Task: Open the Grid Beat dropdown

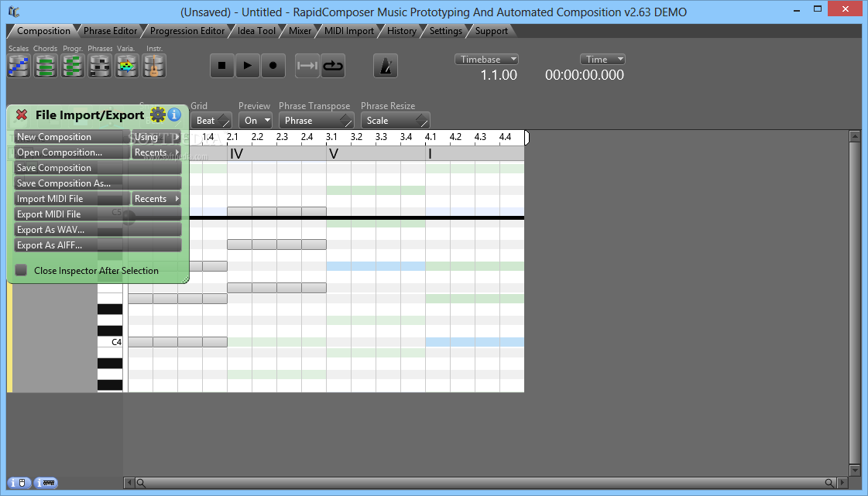Action: [x=211, y=121]
